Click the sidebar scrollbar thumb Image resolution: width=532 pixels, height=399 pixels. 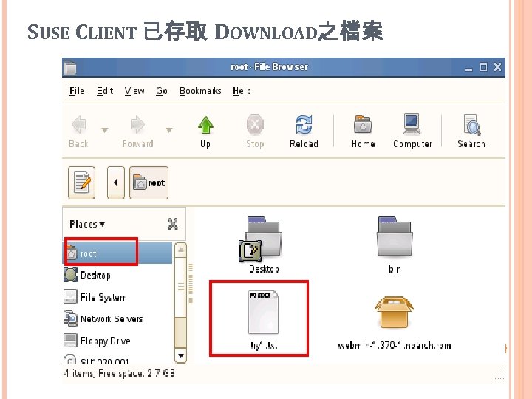click(x=181, y=287)
